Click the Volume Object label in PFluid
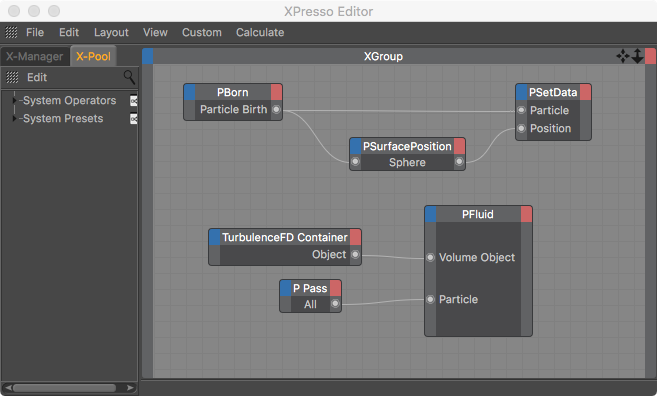 tap(477, 257)
